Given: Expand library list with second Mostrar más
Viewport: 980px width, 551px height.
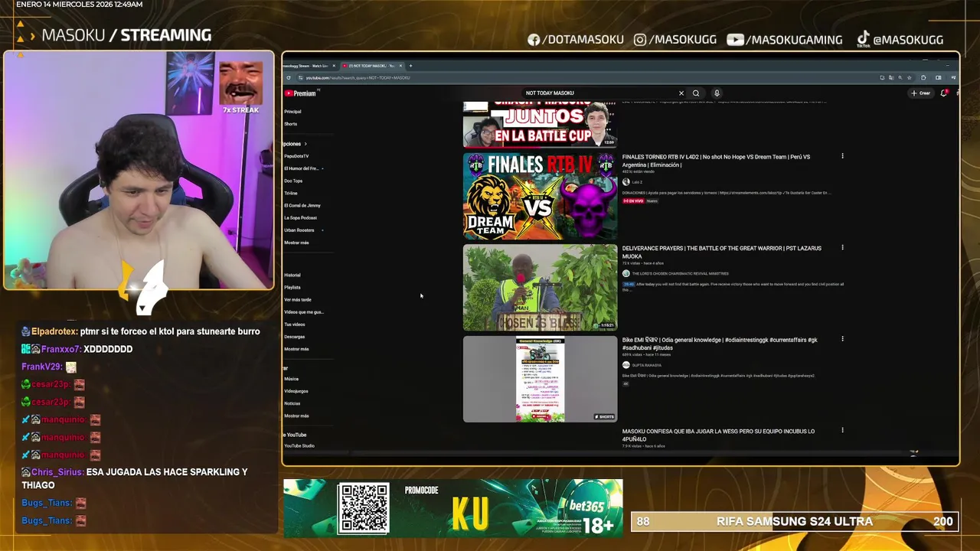Looking at the screenshot, I should (x=296, y=349).
